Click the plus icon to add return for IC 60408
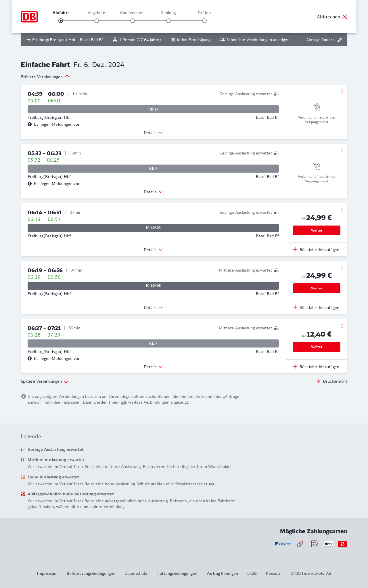The height and width of the screenshot is (588, 368). click(x=295, y=308)
